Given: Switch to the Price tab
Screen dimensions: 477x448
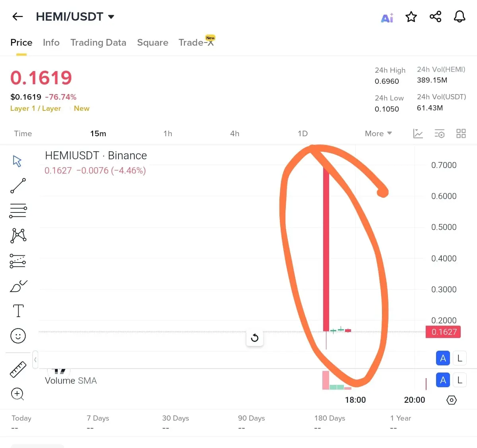Looking at the screenshot, I should [21, 42].
